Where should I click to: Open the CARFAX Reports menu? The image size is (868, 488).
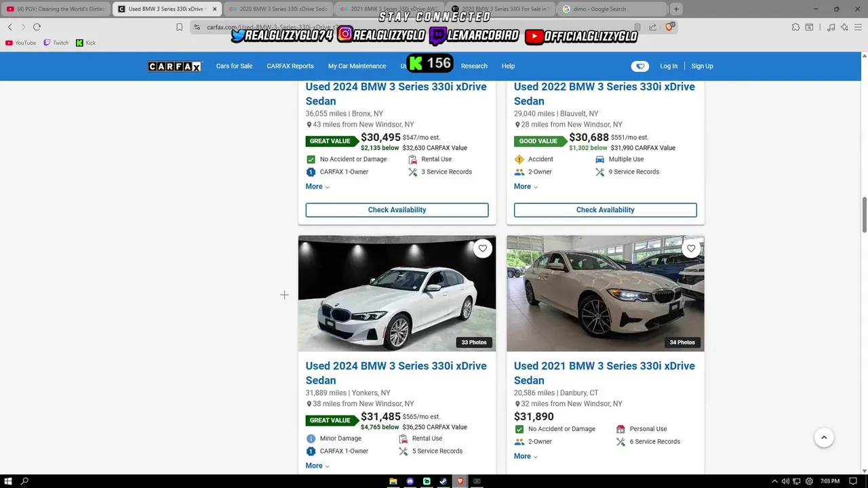click(290, 66)
